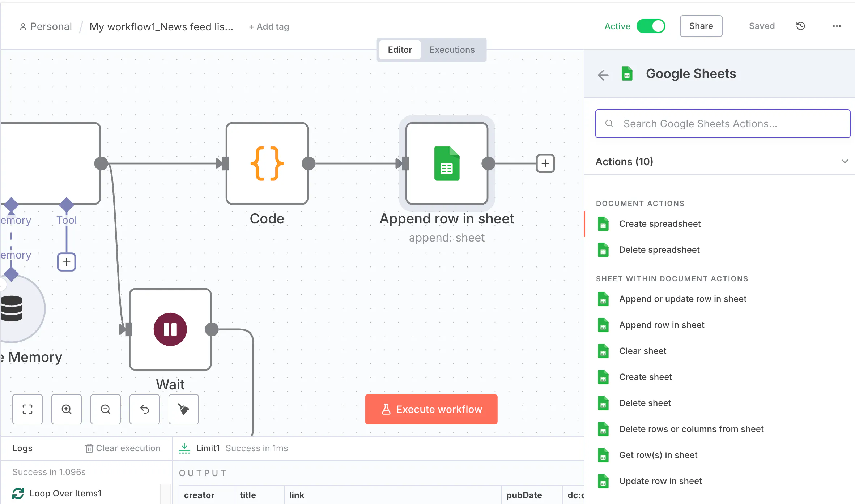The width and height of the screenshot is (855, 504).
Task: Select the Code node curly braces icon
Action: [x=267, y=163]
